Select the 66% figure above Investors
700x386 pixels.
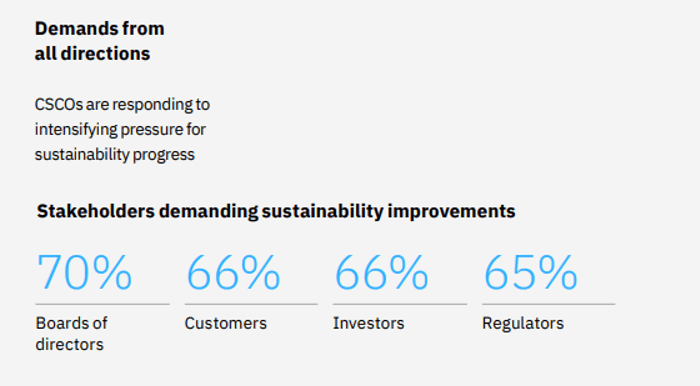(x=381, y=272)
